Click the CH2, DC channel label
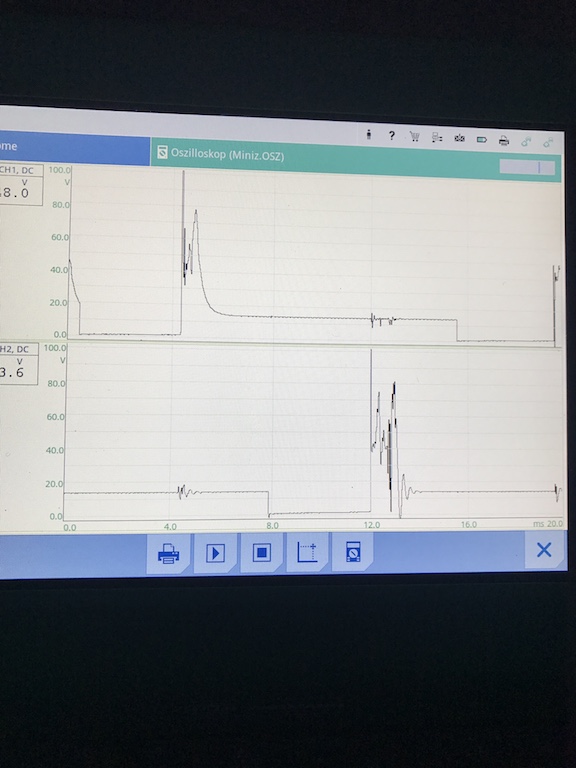Viewport: 576px width, 768px height. [x=16, y=349]
